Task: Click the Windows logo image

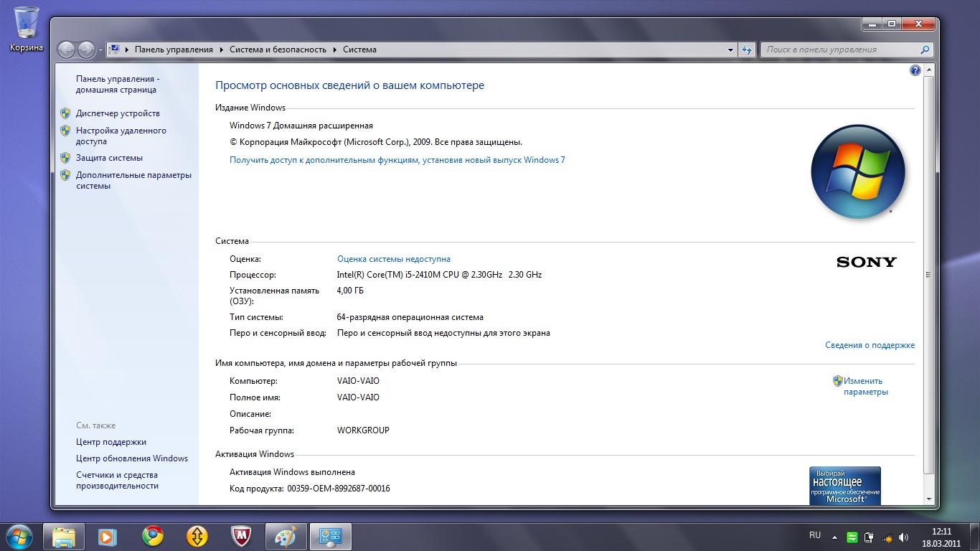Action: [858, 172]
